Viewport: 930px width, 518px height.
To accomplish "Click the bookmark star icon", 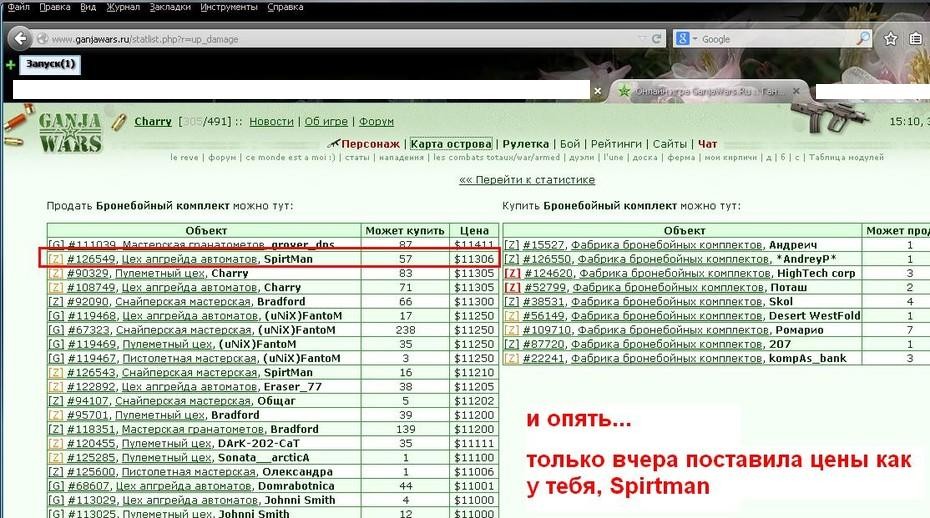I will (x=890, y=39).
